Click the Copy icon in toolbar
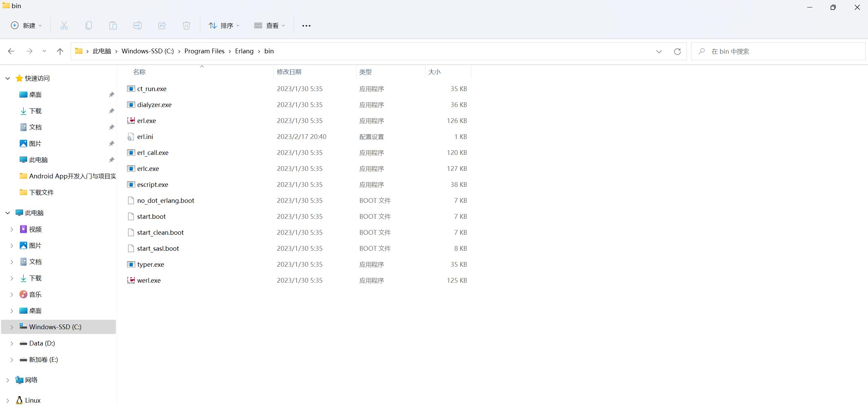This screenshot has height=405, width=868. (89, 25)
